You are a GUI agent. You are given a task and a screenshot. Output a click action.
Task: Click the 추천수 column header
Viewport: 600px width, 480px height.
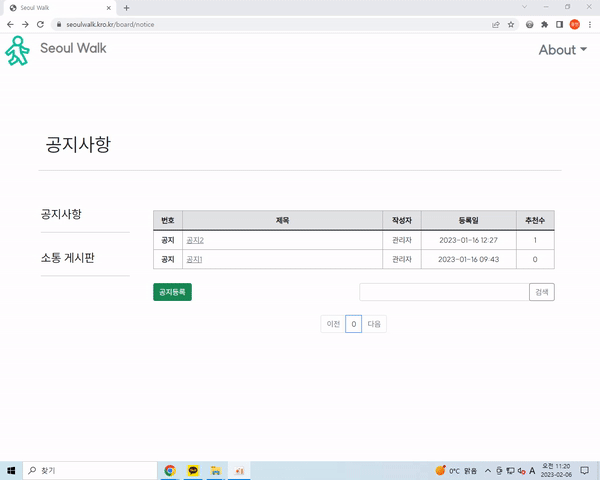point(535,220)
